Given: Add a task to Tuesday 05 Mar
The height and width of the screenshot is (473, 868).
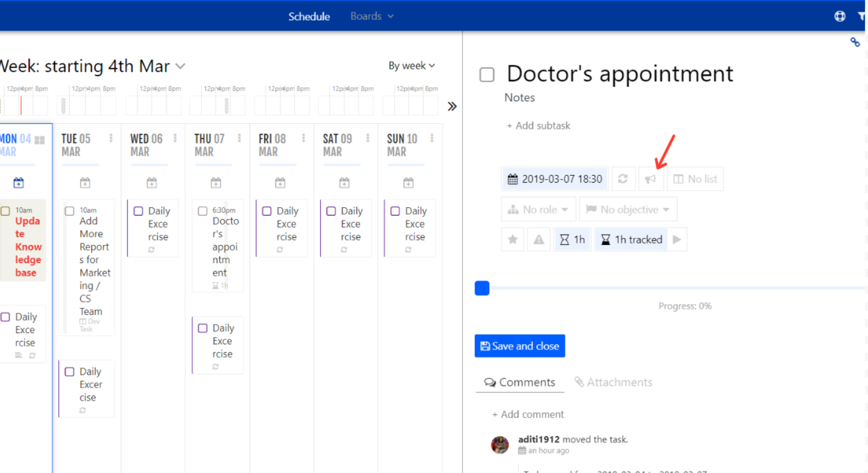Looking at the screenshot, I should coord(85,182).
